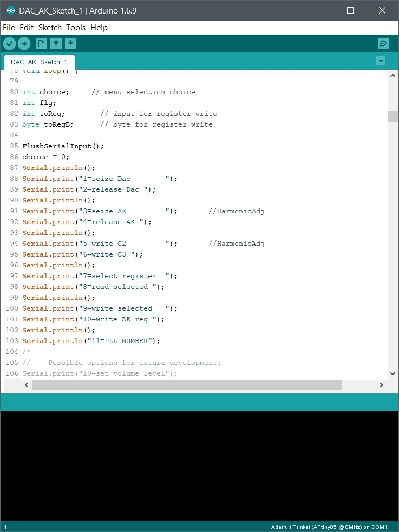Click line number 1 in status bar
The height and width of the screenshot is (532, 399).
click(5, 527)
